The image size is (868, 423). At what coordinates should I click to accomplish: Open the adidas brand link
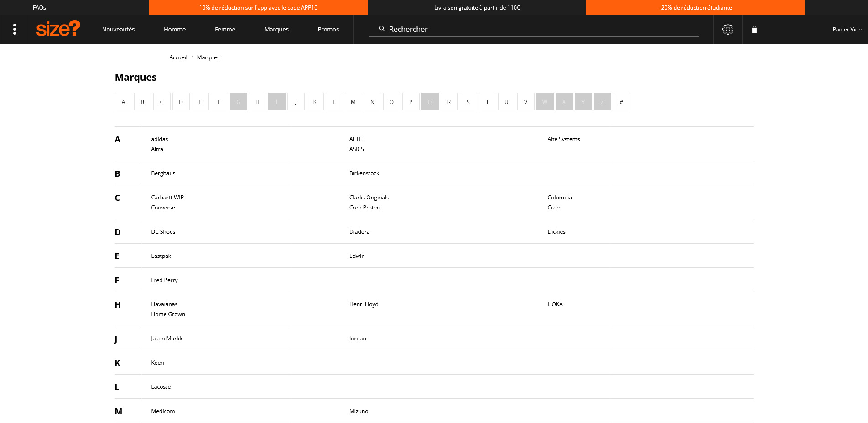click(x=160, y=139)
